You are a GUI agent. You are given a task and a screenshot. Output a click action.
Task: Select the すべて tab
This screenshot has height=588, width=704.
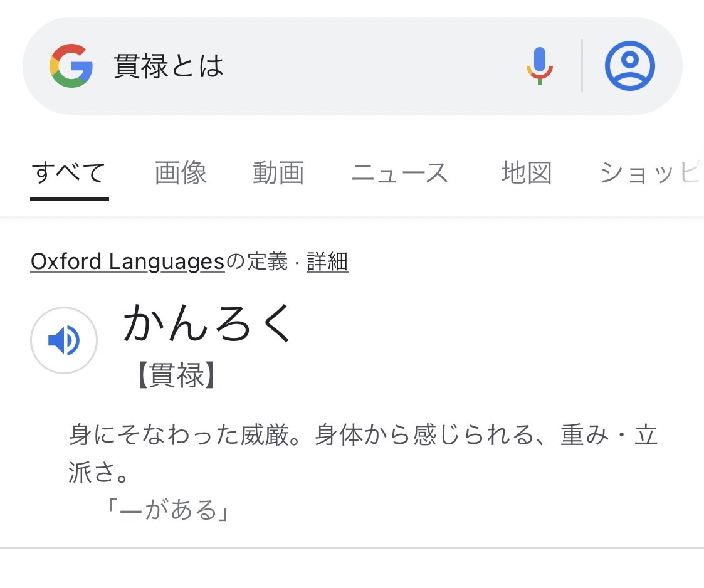tap(69, 173)
